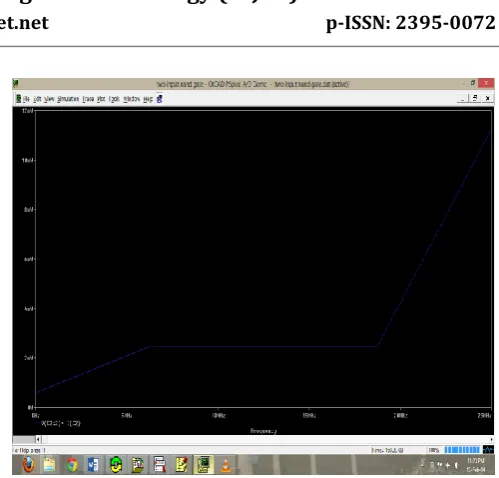
Task: Minimize the inner data document window
Action: point(462,99)
